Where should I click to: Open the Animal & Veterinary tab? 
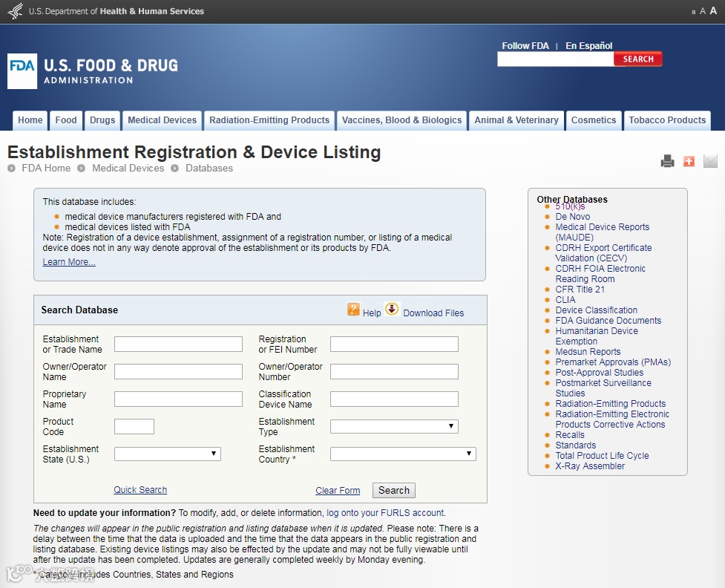point(516,120)
